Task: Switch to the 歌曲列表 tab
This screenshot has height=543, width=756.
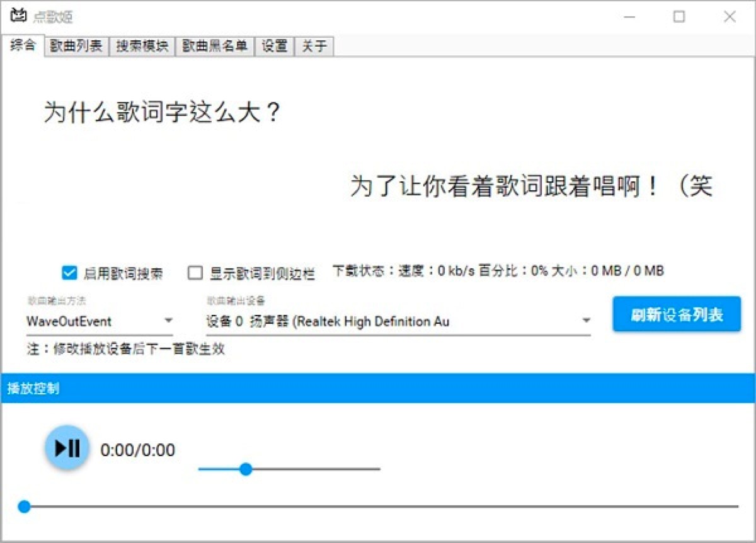Action: 77,45
